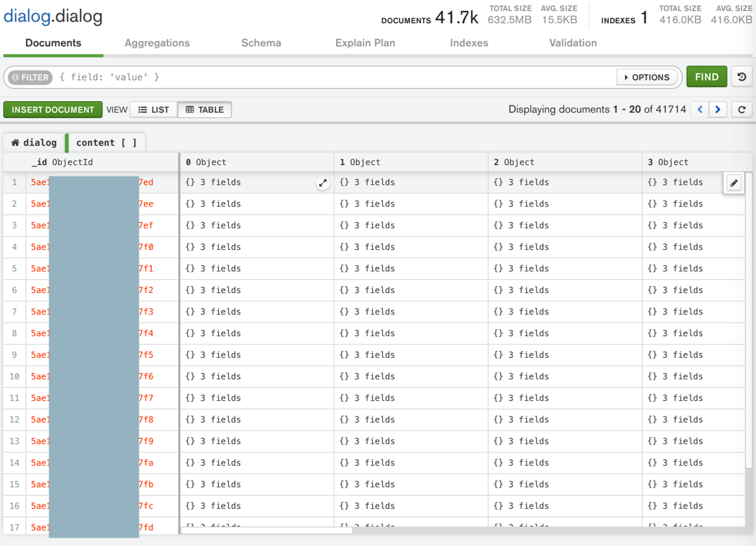Open the Indexes tab
This screenshot has height=546, width=756.
(469, 43)
